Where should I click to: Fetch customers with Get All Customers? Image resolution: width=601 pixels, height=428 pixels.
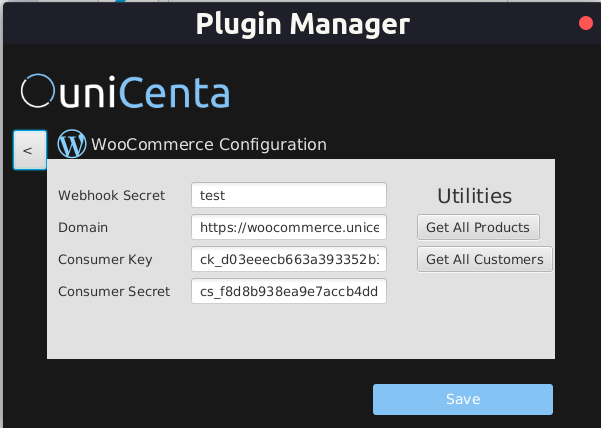click(484, 259)
